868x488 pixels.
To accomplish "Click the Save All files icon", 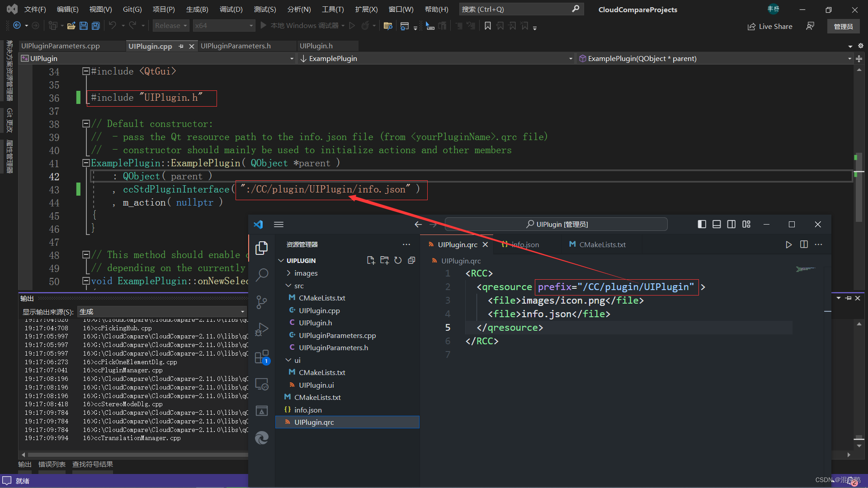I will pos(95,26).
